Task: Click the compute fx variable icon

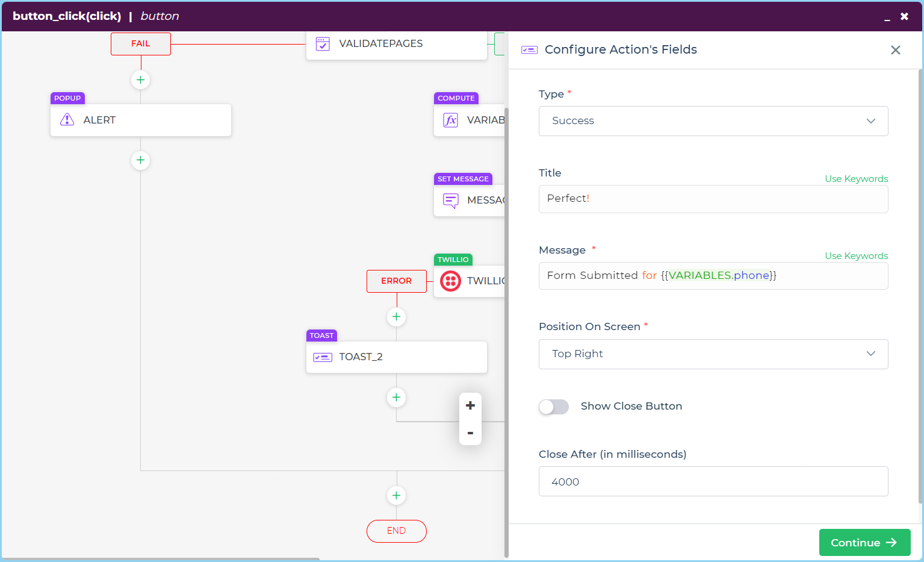Action: coord(451,120)
